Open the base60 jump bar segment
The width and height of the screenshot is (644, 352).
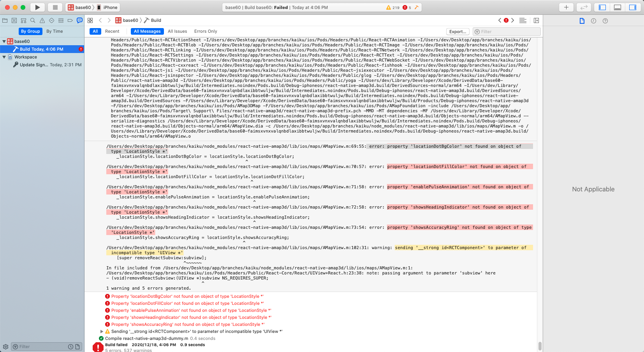[127, 20]
